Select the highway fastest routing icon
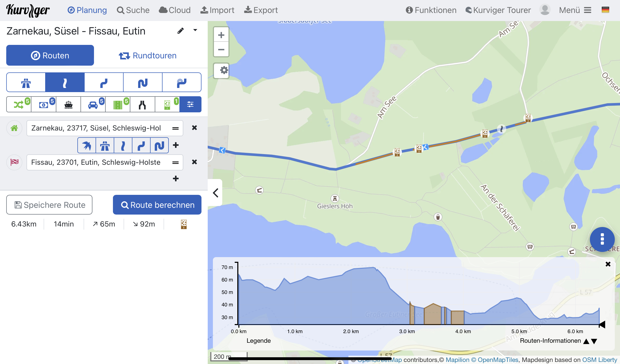The image size is (620, 364). coord(26,83)
